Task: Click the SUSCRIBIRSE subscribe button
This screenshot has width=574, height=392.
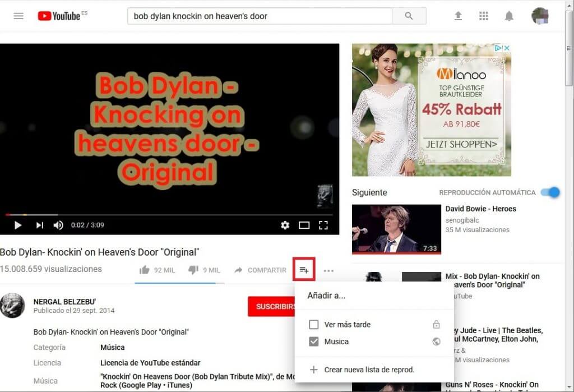Action: 272,306
